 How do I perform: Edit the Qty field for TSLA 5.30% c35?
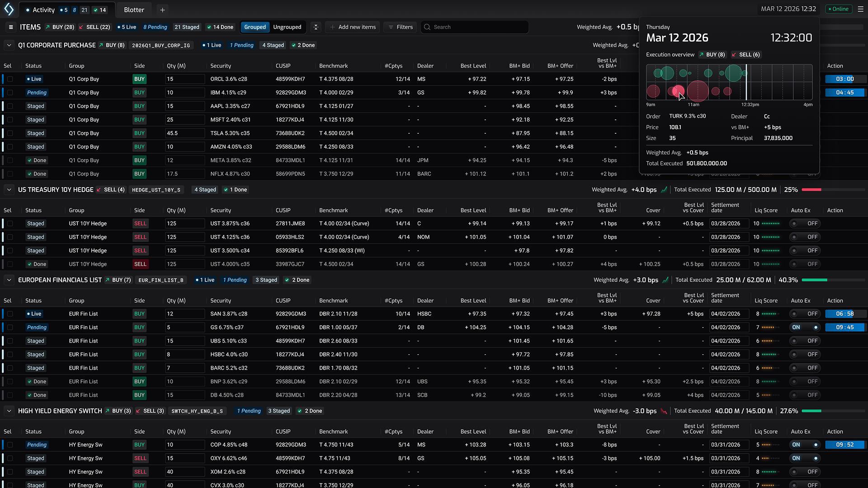[185, 133]
